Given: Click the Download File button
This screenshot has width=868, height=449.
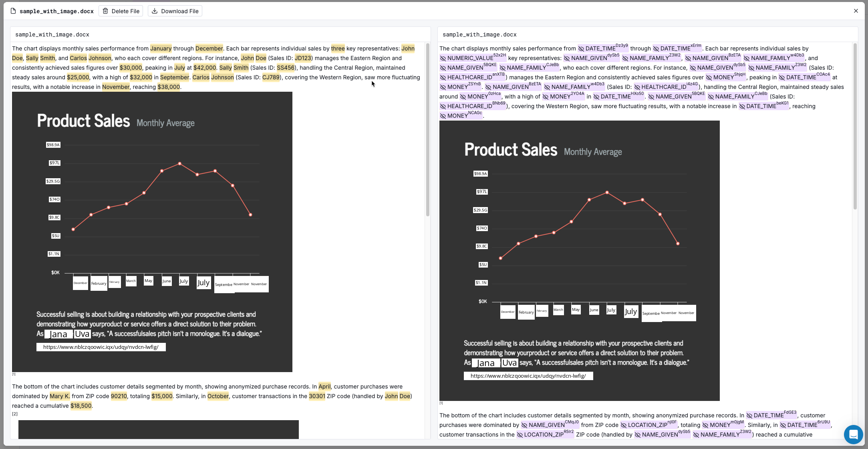Looking at the screenshot, I should coord(175,11).
